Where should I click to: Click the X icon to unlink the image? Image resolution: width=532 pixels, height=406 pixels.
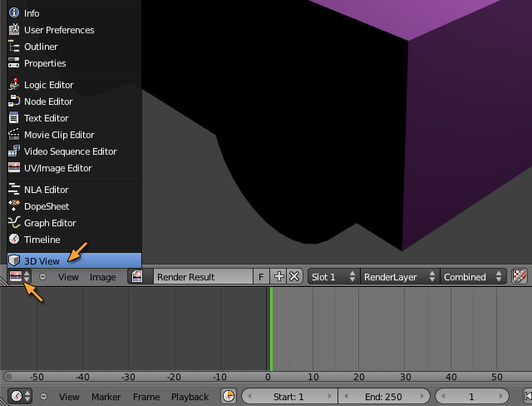click(x=294, y=277)
